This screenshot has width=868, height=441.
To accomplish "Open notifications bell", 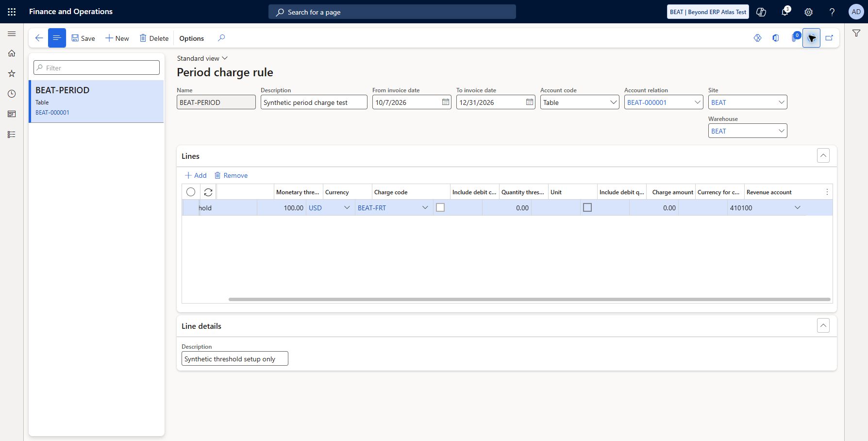I will [x=785, y=12].
